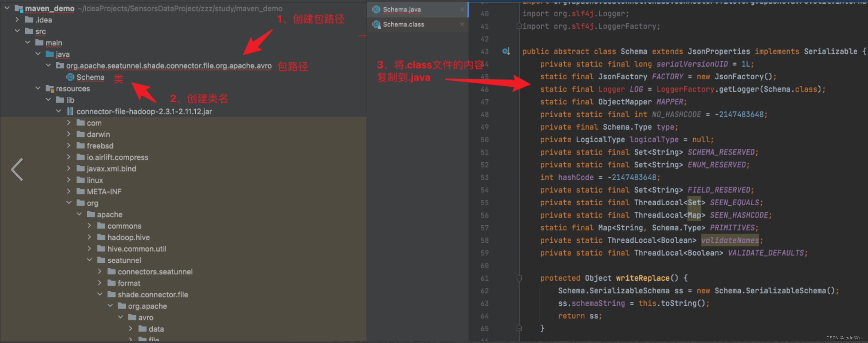The width and height of the screenshot is (868, 343).
Task: Collapse the org folder in the jar
Action: pos(69,203)
